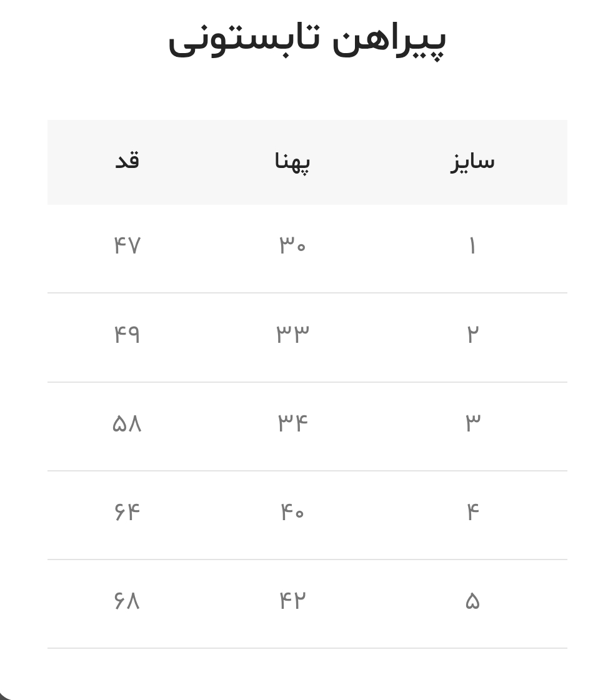This screenshot has height=700, width=603.
Task: Click size ۱ in the first row
Action: click(472, 245)
